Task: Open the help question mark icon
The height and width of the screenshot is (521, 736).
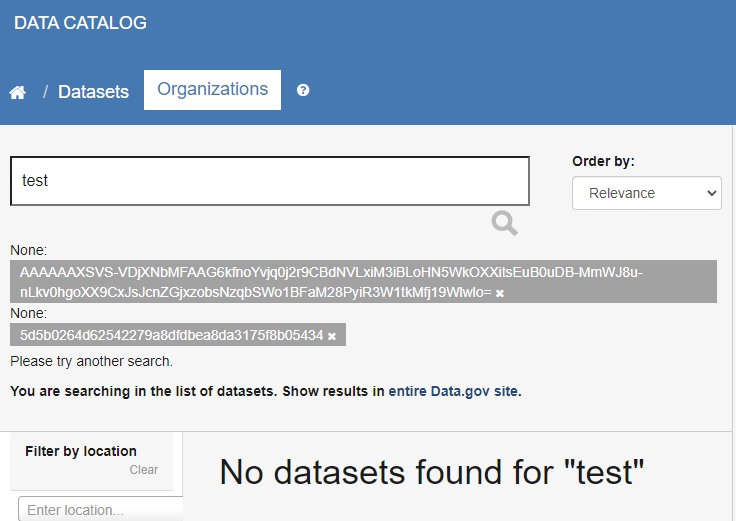Action: click(x=303, y=90)
